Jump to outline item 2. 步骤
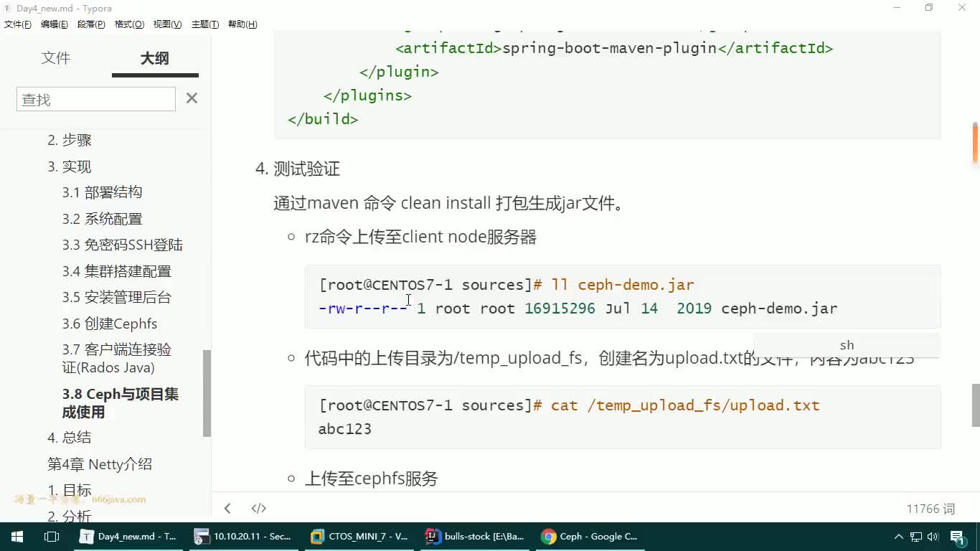Screen dimensions: 980x551 [70, 140]
